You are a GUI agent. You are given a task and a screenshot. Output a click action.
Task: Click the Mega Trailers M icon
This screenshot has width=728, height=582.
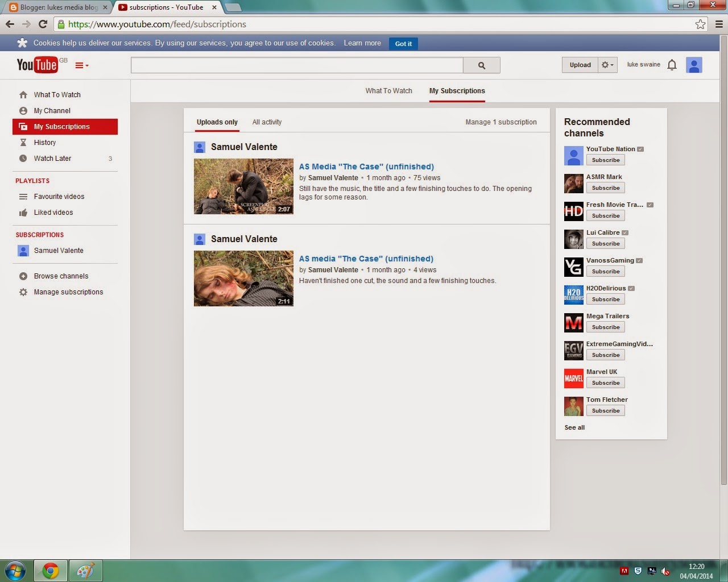(x=574, y=323)
